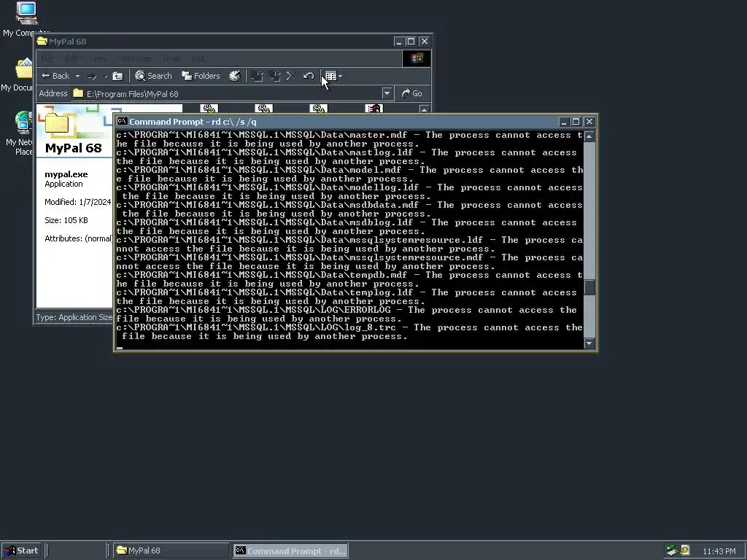Select the first file icon in MyPal 68 list
Screen dimensions: 747x560
point(209,109)
